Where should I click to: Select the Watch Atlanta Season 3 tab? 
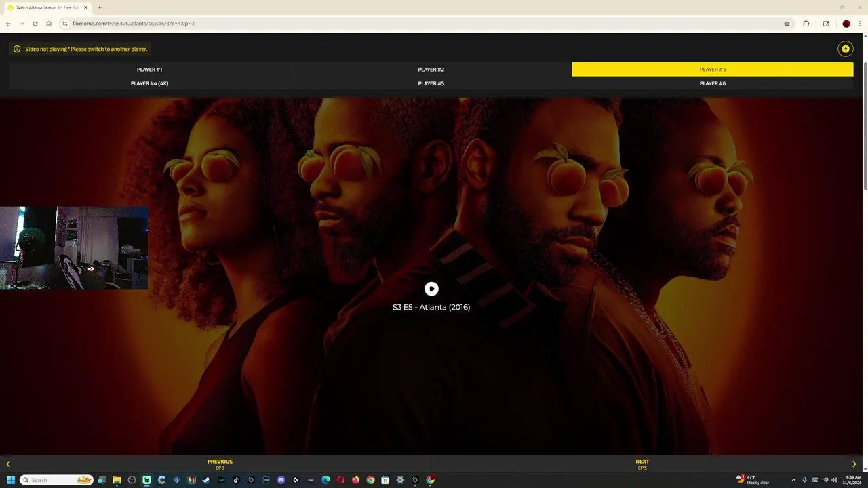[x=47, y=7]
